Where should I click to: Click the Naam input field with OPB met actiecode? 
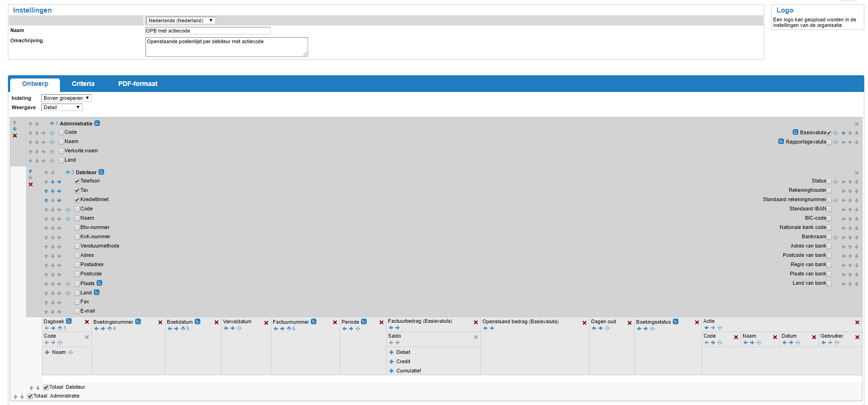[208, 31]
